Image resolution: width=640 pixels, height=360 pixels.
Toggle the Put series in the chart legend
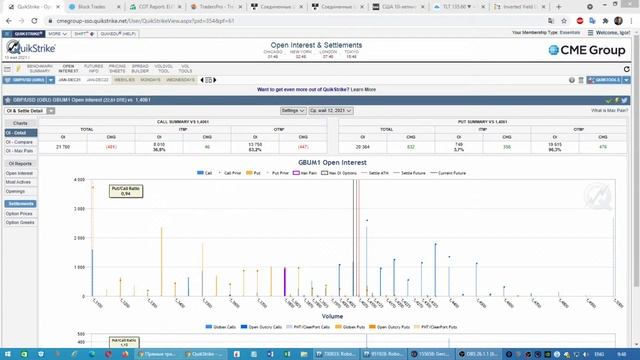[253, 173]
